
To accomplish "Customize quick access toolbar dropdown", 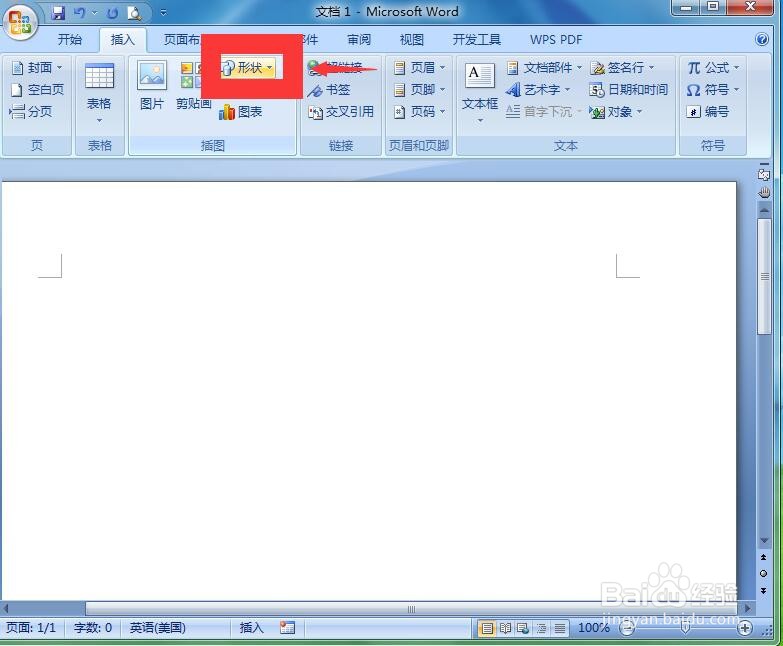I will coord(163,12).
